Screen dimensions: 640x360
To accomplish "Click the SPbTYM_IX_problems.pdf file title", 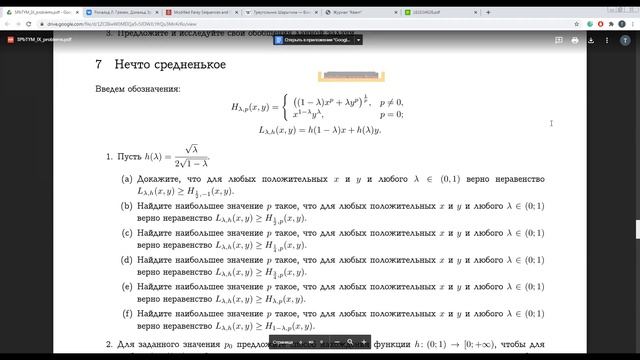I will [x=44, y=40].
